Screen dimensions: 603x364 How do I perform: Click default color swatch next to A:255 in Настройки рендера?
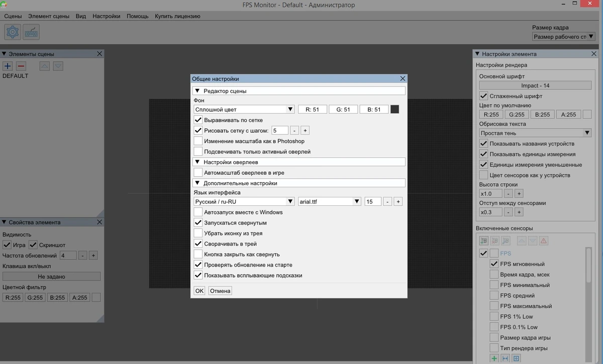587,114
